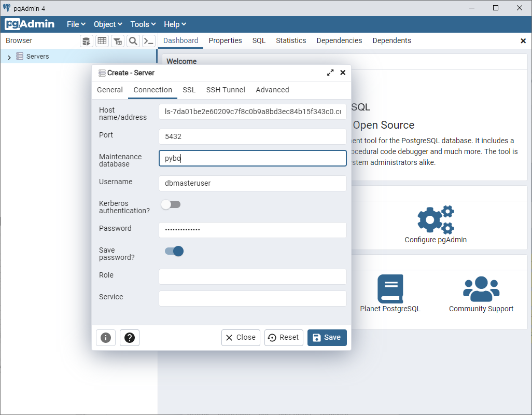This screenshot has width=532, height=415.
Task: Switch to the Dependents tab
Action: tap(392, 40)
